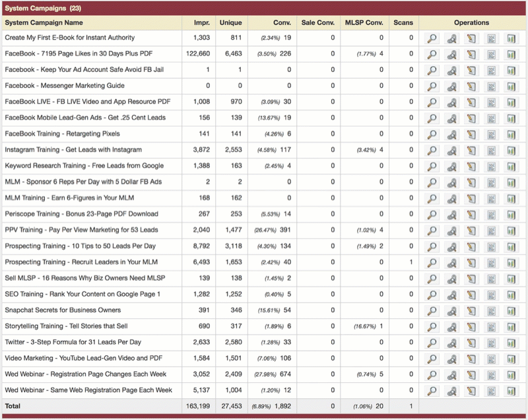Open bar chart stats for Create My First E-Book
This screenshot has width=528, height=420.
(511, 38)
